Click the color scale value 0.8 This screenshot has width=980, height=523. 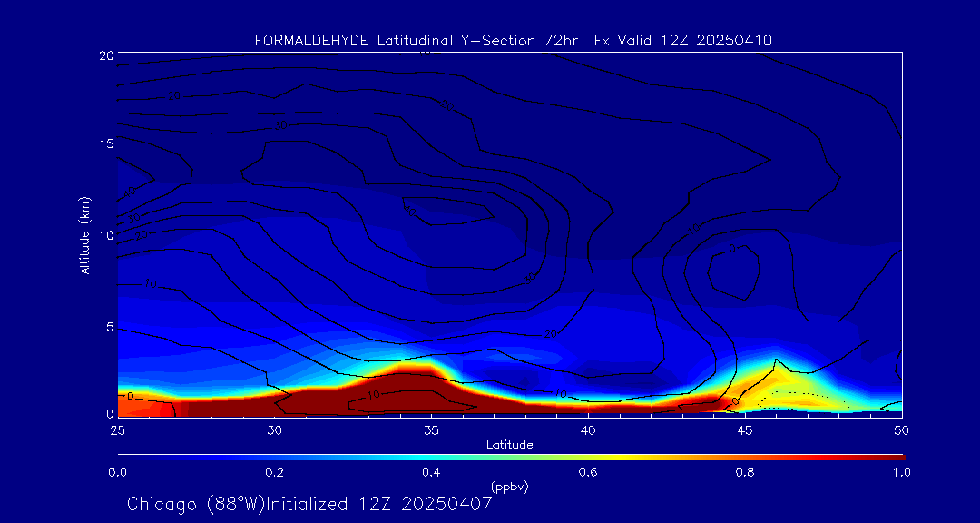pos(745,472)
